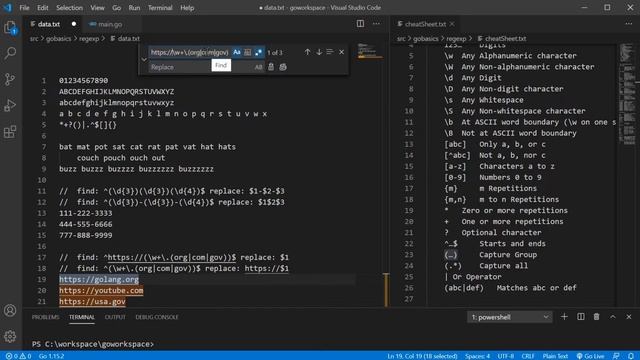The image size is (640, 360).
Task: Split the data.txt editor to the right
Action: coord(360,24)
